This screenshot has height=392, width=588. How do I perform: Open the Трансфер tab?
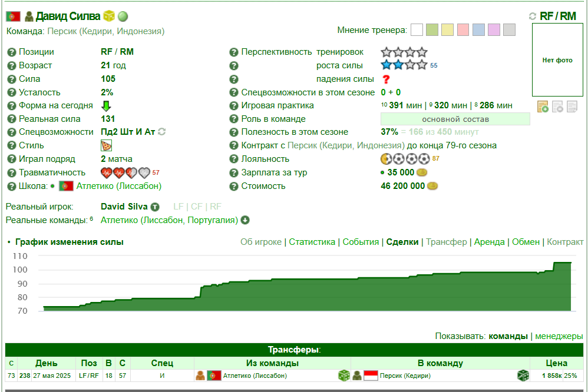coord(446,242)
